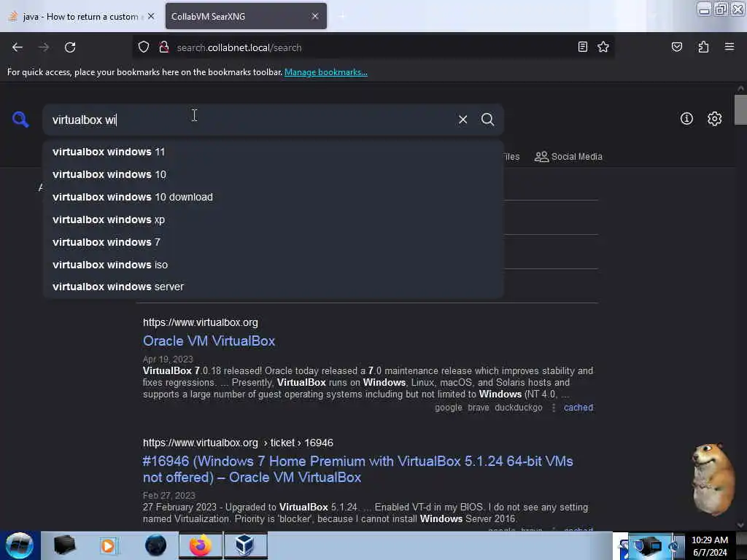747x560 pixels.
Task: Click the page scrollbar thumb
Action: [740, 109]
